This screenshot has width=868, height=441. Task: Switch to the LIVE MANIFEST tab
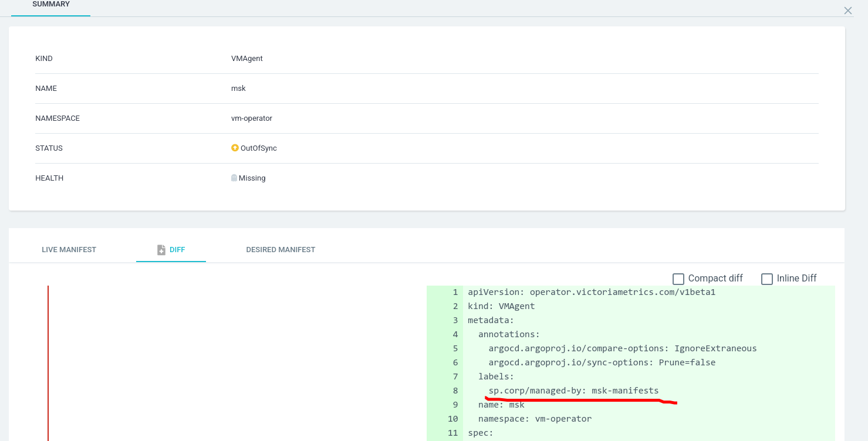coord(69,249)
